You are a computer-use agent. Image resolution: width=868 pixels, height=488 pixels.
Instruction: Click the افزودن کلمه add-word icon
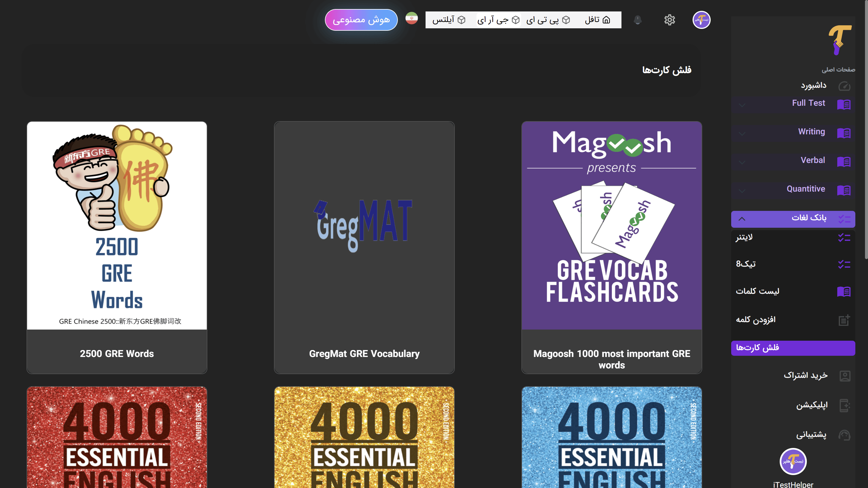tap(844, 320)
